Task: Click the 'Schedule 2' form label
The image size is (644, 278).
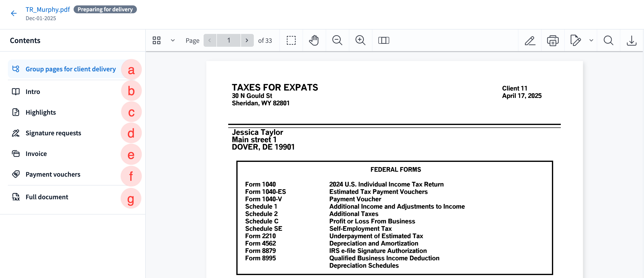Action: pos(261,214)
